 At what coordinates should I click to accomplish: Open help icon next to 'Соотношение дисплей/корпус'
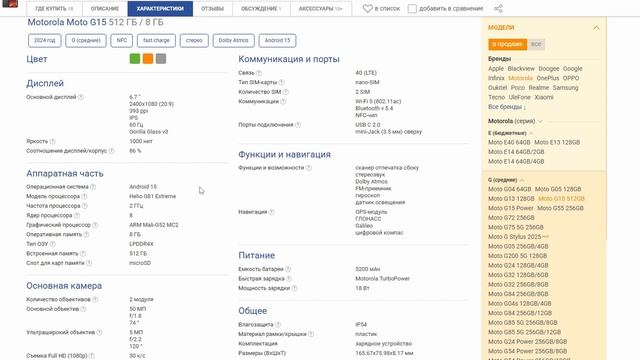111,151
